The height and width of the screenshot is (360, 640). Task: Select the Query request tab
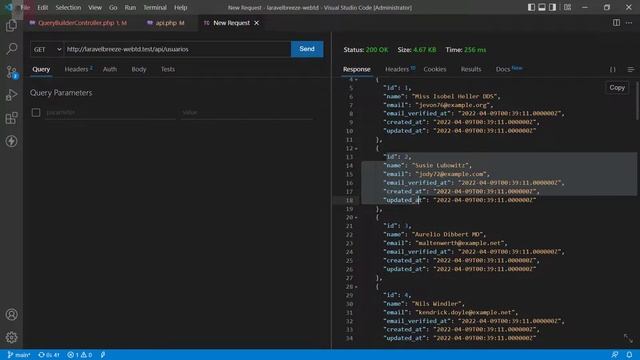tap(41, 69)
